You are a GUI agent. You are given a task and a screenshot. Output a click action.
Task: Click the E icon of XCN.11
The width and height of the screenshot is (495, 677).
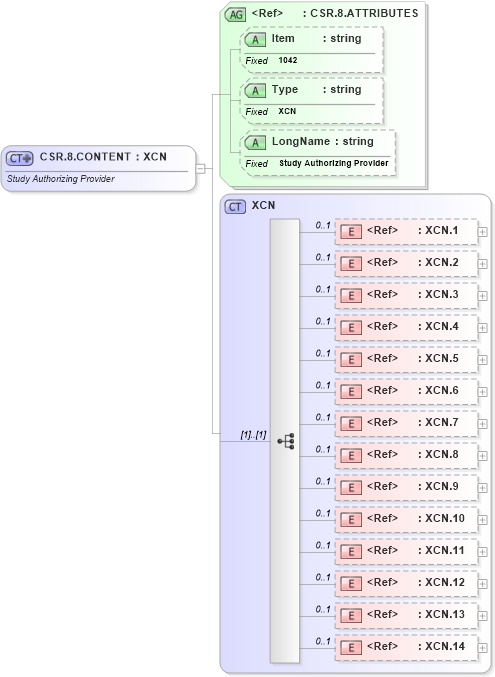click(351, 551)
